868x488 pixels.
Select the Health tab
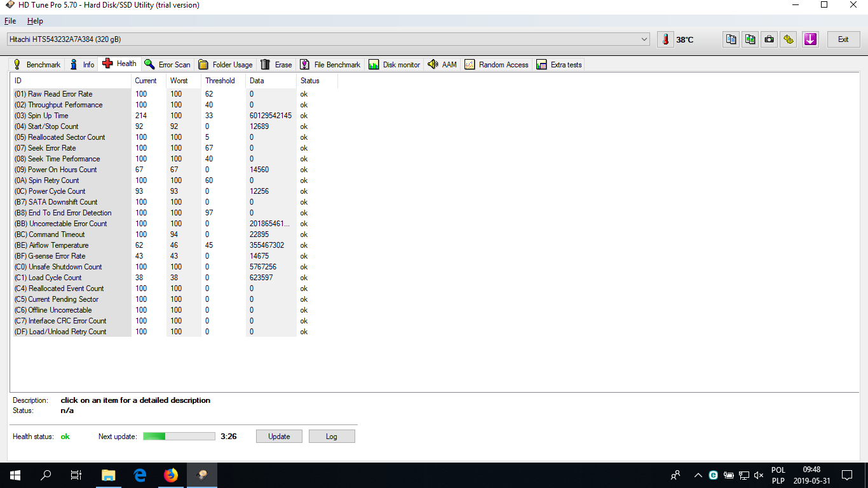pos(119,64)
